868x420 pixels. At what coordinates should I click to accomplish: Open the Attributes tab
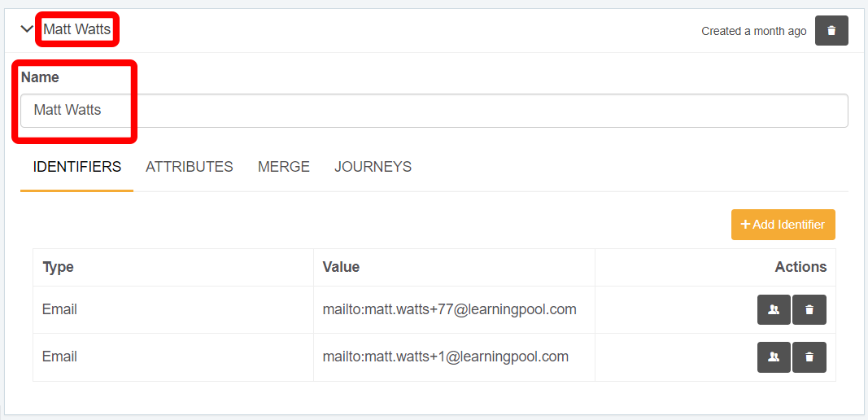tap(190, 167)
